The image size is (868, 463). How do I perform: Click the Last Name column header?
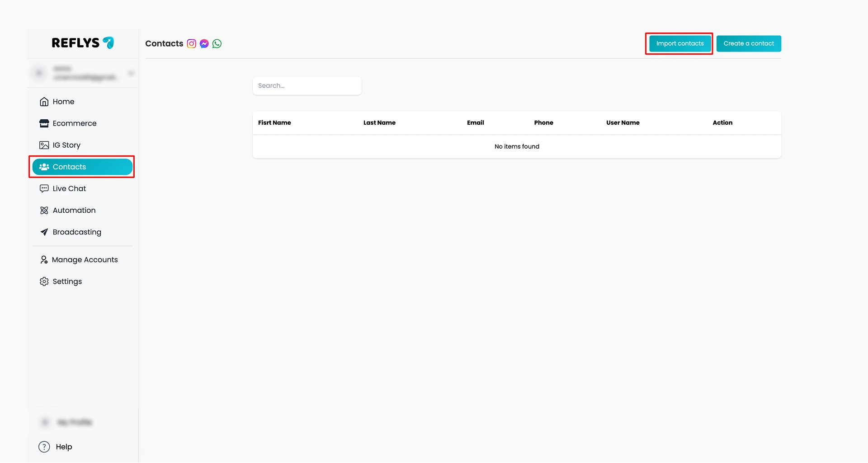point(379,123)
